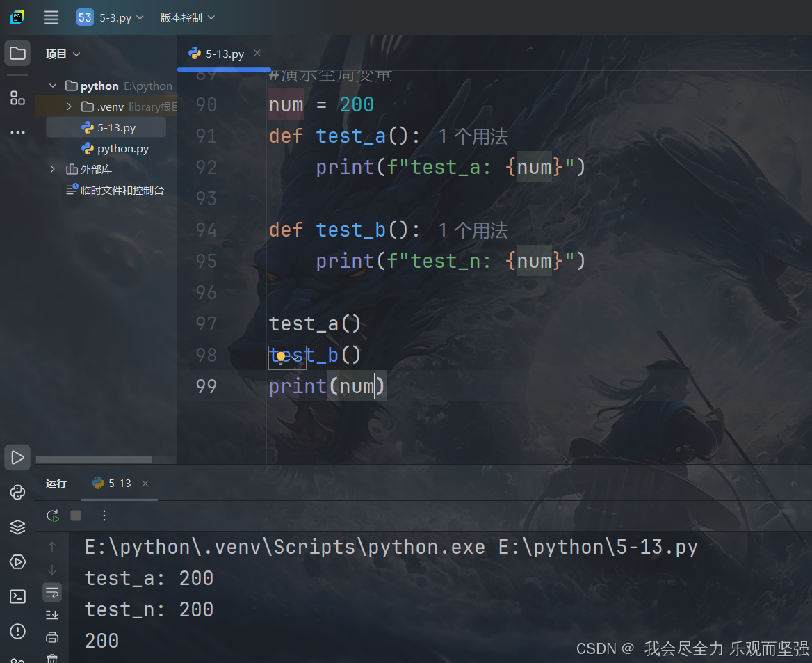The height and width of the screenshot is (663, 812).
Task: Print the console output
Action: (52, 637)
